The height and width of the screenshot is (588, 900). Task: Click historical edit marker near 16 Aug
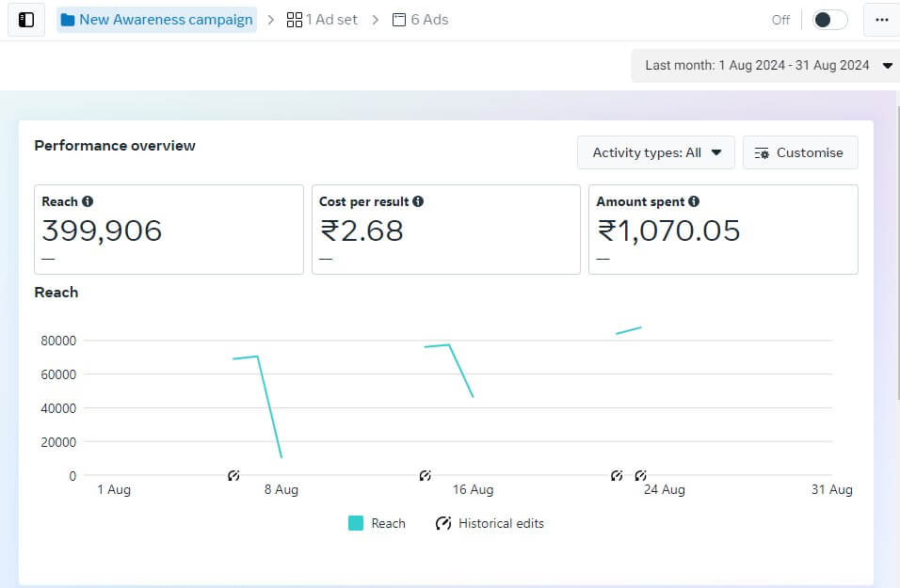click(x=426, y=476)
